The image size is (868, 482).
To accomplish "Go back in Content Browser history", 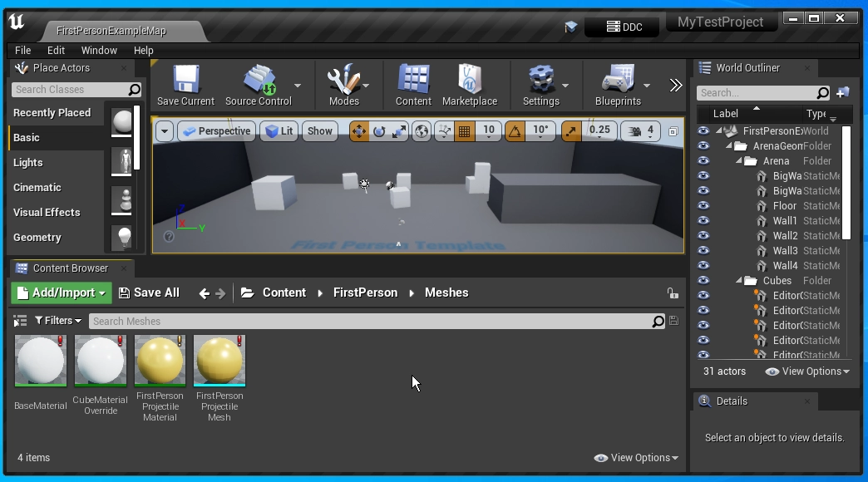I will [205, 293].
